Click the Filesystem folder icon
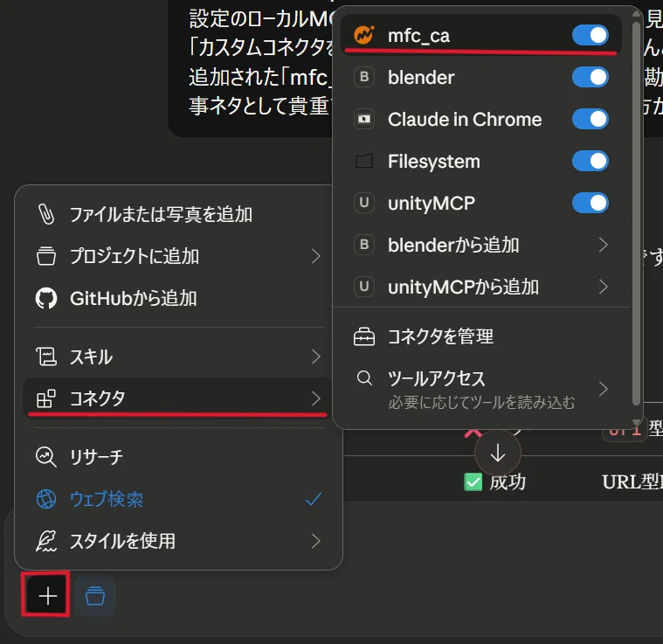The image size is (663, 644). (x=364, y=161)
